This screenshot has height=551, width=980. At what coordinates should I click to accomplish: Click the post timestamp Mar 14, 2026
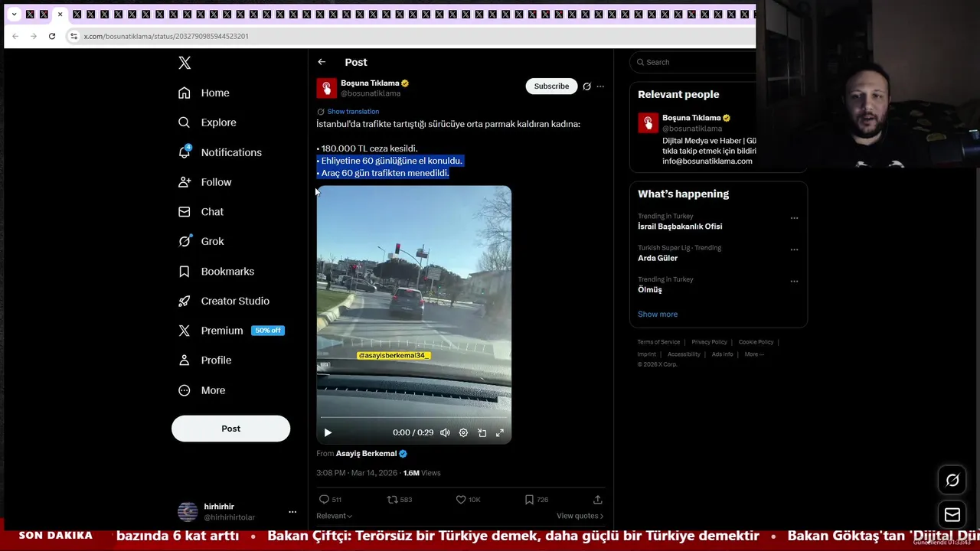coord(357,473)
